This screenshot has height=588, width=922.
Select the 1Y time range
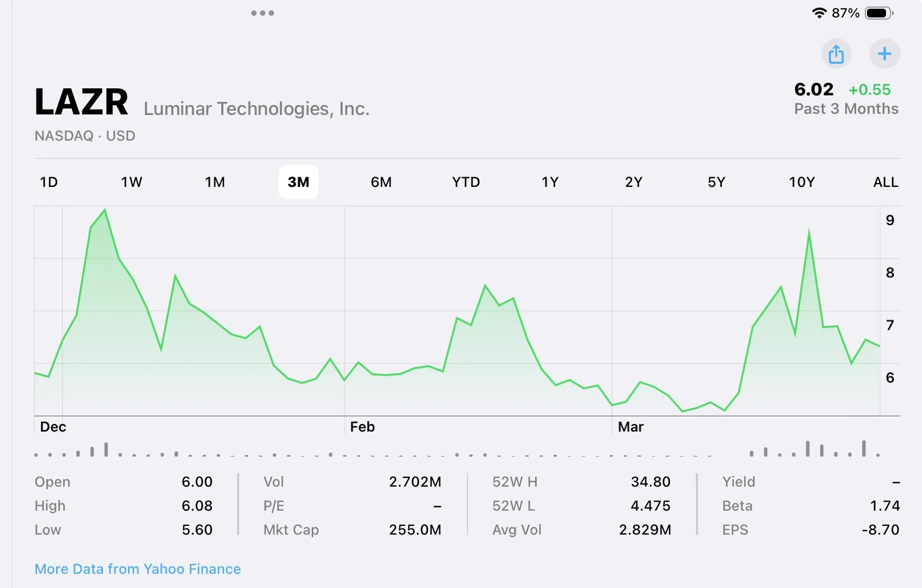(x=550, y=182)
